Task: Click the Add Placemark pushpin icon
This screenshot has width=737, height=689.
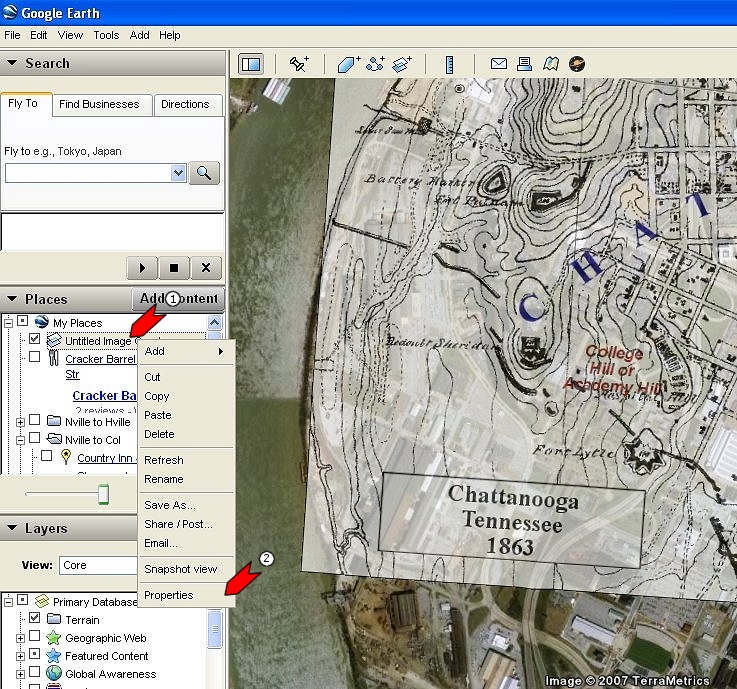Action: click(x=299, y=64)
